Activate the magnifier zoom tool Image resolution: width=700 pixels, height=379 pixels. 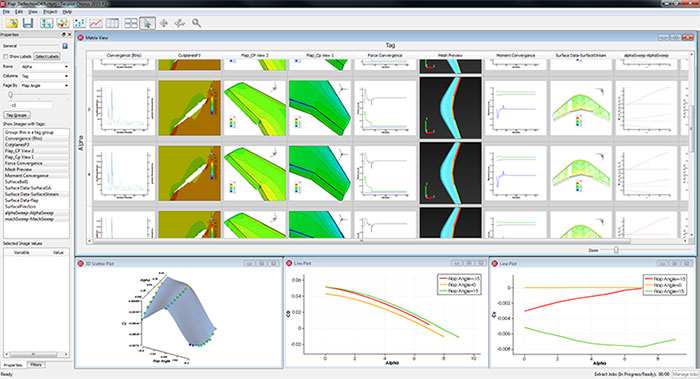coord(196,23)
